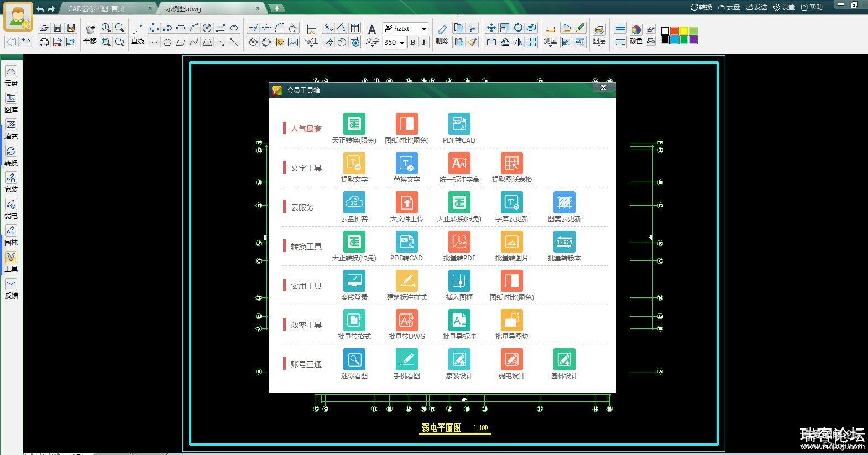
Task: Open 园林设计 app link
Action: coord(564,364)
